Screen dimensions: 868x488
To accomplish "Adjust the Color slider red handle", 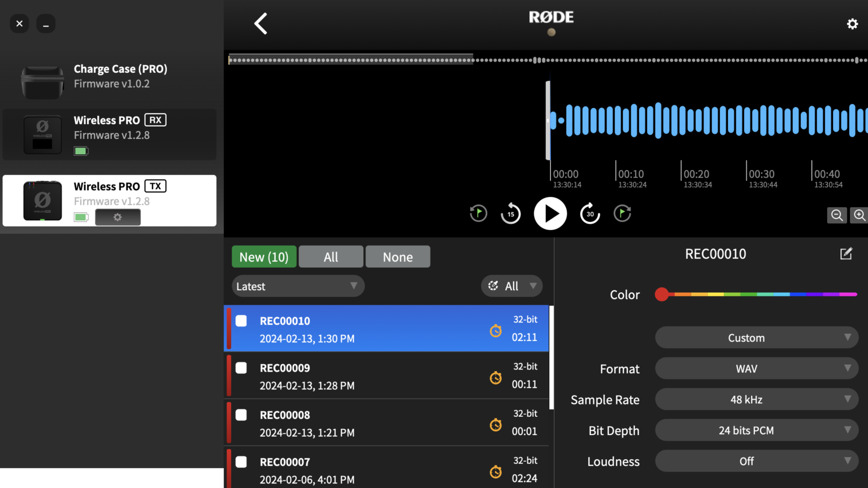I will [x=662, y=294].
